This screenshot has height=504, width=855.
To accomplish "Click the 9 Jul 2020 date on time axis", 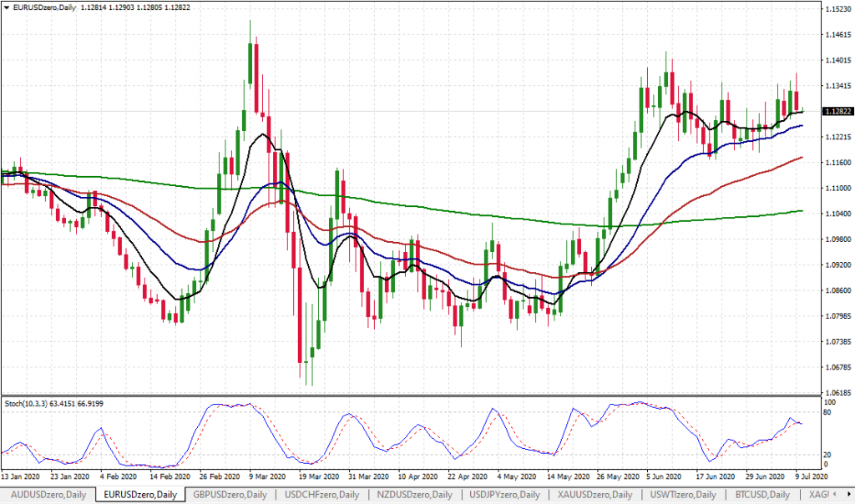I will point(810,476).
